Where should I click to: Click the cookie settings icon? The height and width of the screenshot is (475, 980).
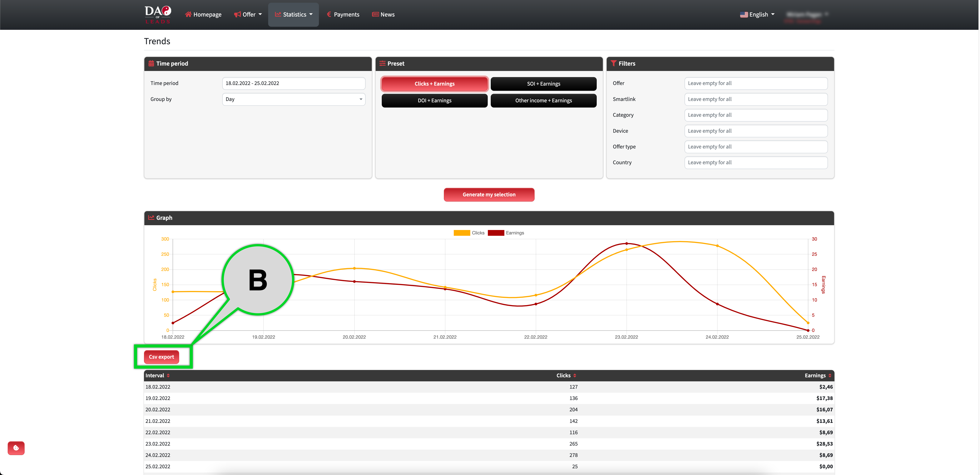[x=16, y=448]
